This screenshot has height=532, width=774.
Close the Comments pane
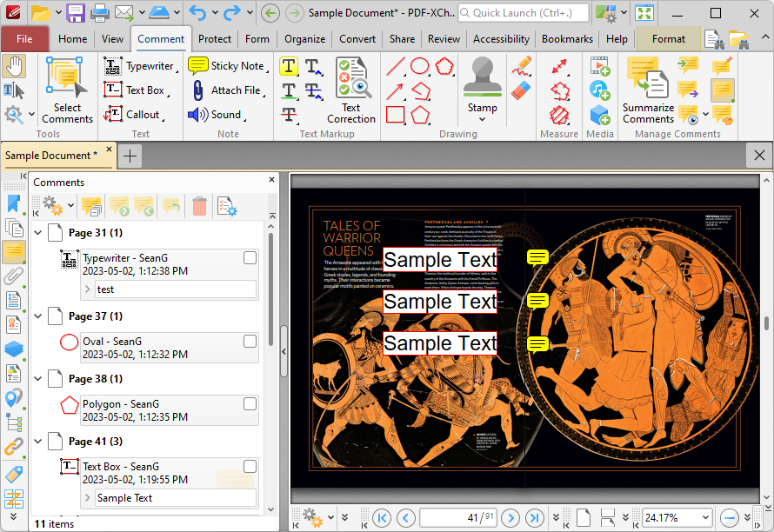tap(271, 180)
